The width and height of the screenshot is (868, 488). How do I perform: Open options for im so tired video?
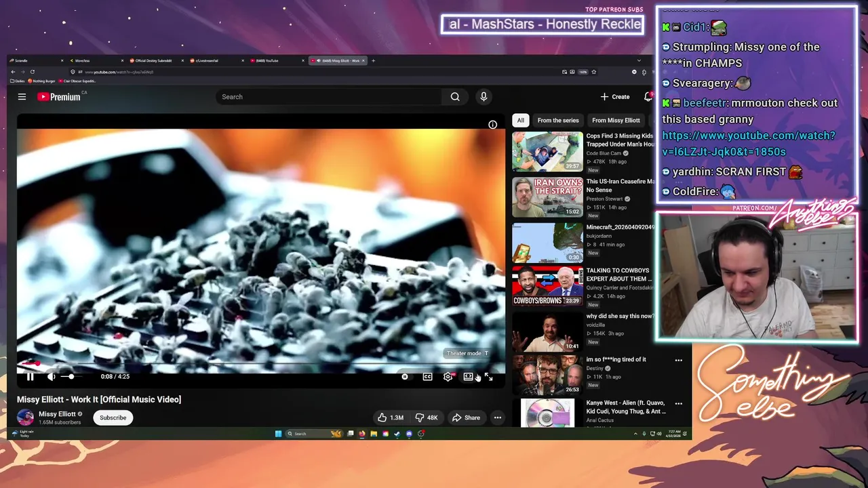(x=678, y=361)
